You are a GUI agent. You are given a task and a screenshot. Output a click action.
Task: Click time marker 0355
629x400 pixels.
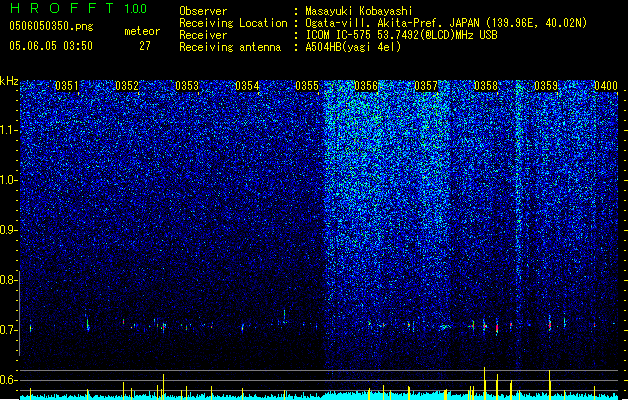307,86
